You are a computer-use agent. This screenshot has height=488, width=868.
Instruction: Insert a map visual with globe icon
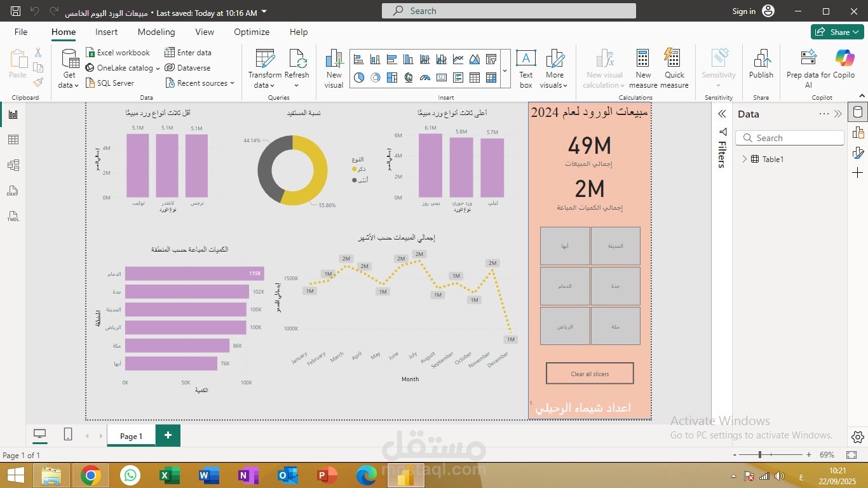[409, 78]
